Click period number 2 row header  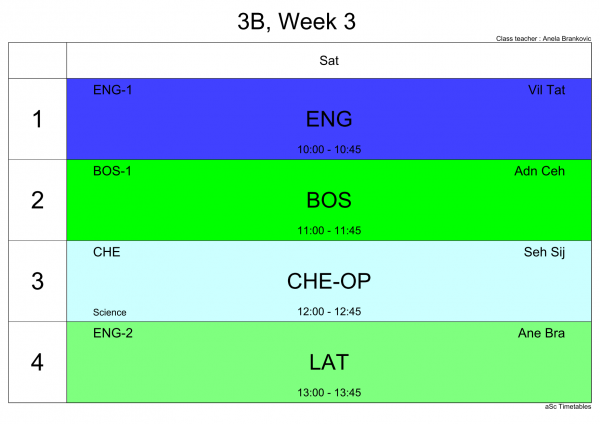(x=38, y=200)
